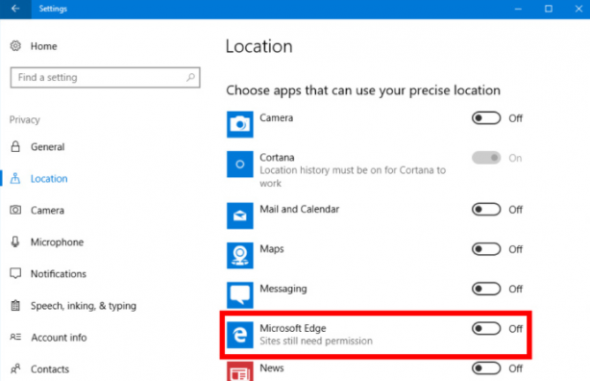
Task: Toggle News location switch
Action: [486, 368]
